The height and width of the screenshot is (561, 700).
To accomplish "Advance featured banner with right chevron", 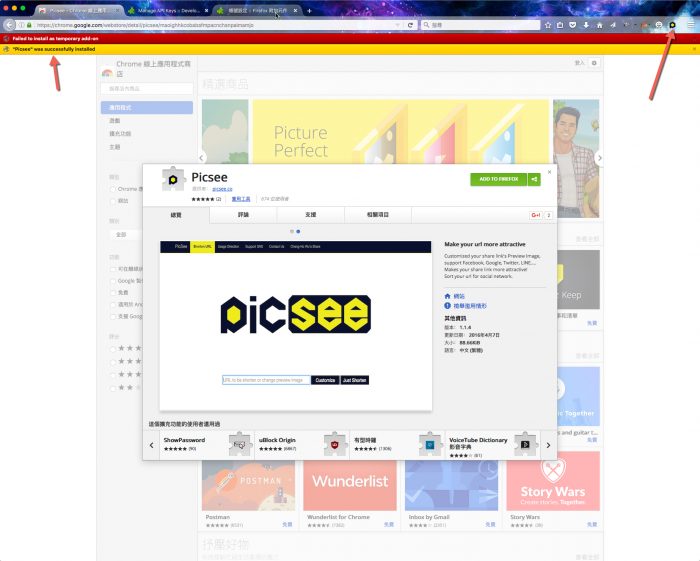I will point(600,158).
